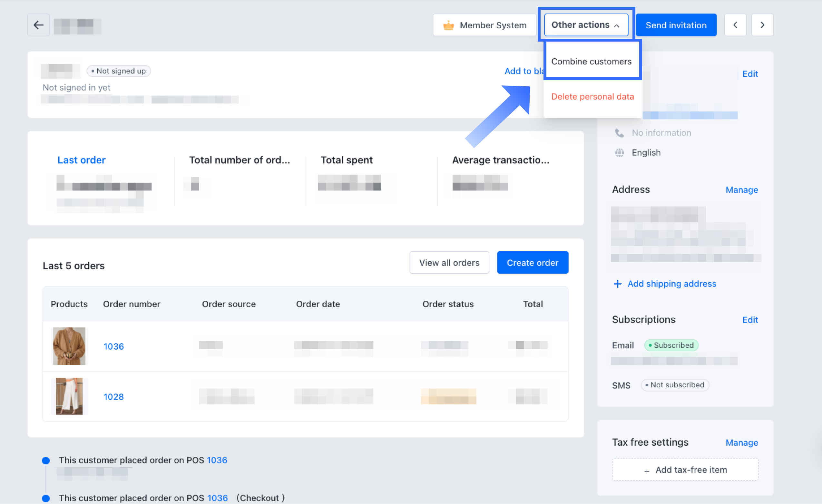Click View all orders button

point(449,263)
